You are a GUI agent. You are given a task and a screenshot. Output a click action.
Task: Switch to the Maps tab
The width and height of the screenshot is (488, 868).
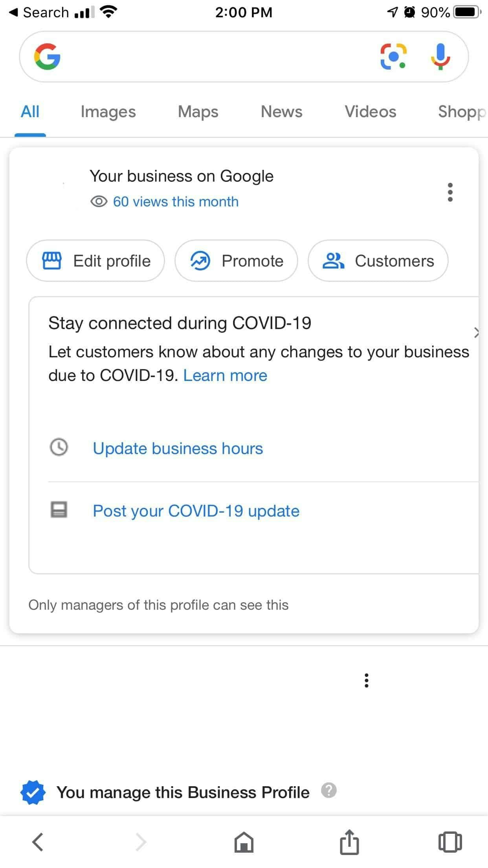pyautogui.click(x=198, y=112)
